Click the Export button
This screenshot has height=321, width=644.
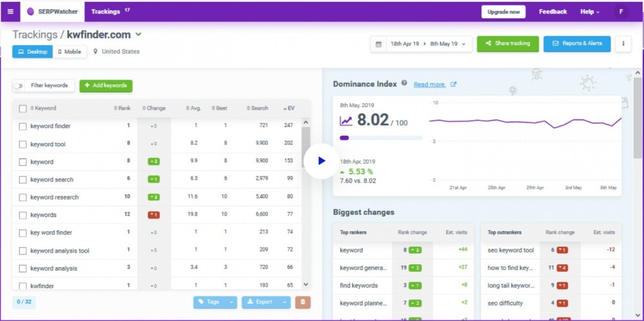[x=260, y=302]
